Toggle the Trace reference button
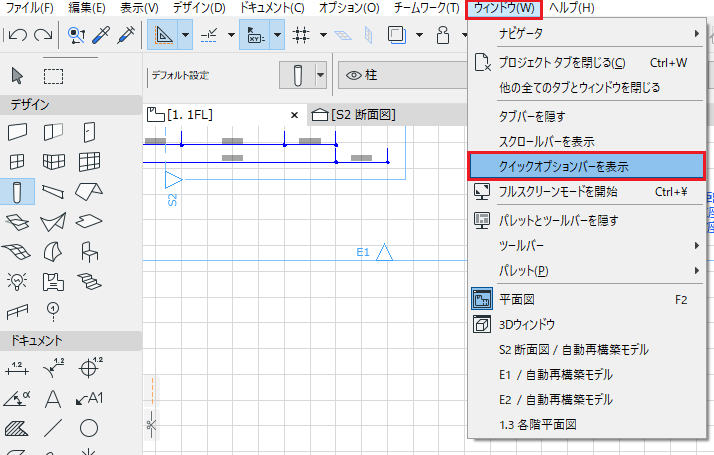 (x=397, y=35)
